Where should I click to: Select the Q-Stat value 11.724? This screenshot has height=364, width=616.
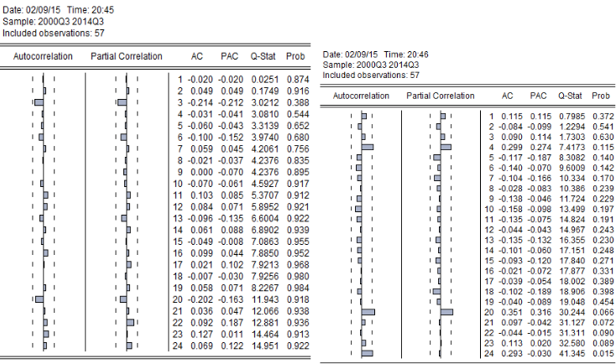(572, 199)
